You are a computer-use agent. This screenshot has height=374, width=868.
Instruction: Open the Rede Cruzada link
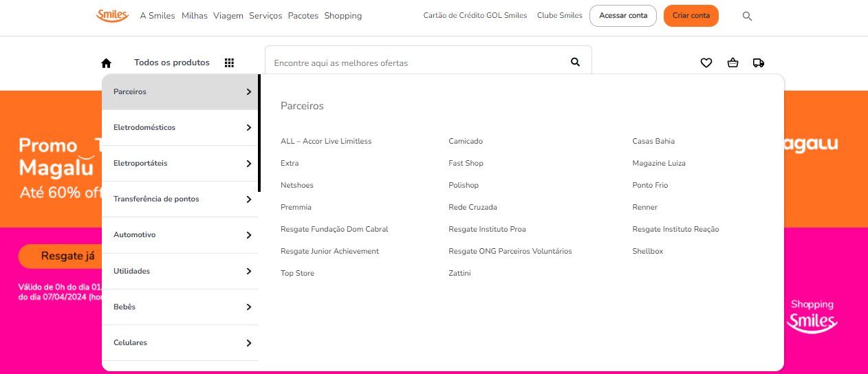pos(473,207)
